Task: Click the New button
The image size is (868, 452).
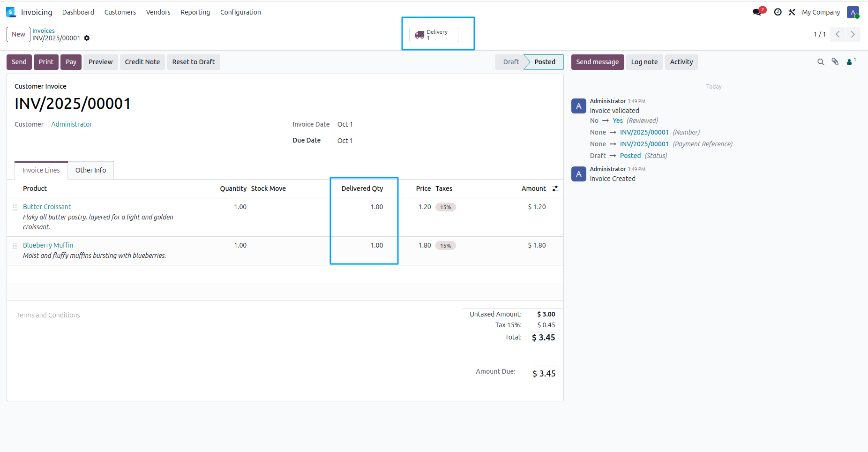Action: coord(18,34)
